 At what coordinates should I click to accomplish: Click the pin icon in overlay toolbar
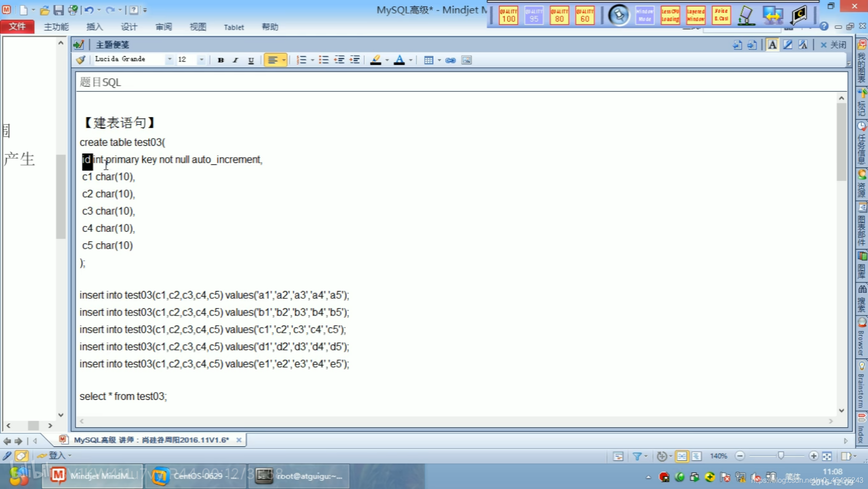coord(619,15)
